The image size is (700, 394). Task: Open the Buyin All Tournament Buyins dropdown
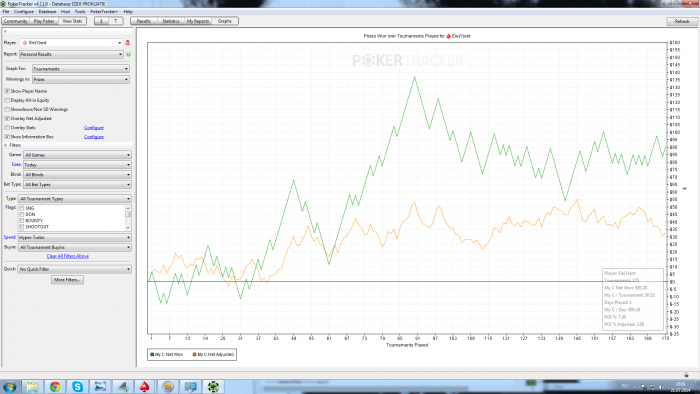pos(75,247)
